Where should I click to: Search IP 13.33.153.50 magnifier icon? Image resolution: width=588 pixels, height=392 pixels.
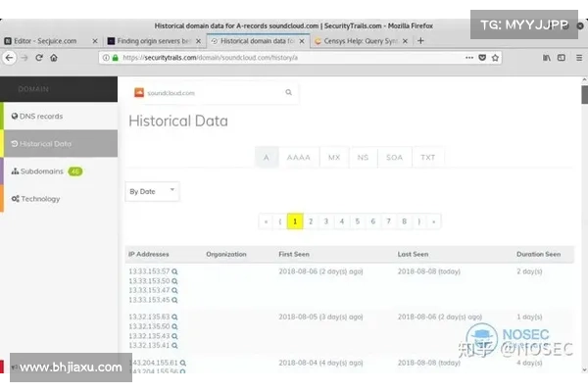(x=174, y=281)
